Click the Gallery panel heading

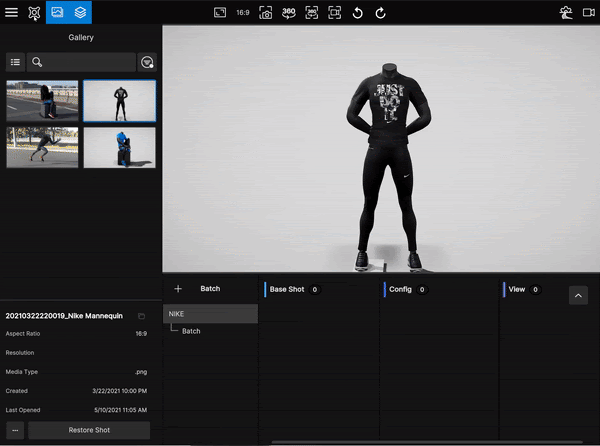tap(81, 37)
